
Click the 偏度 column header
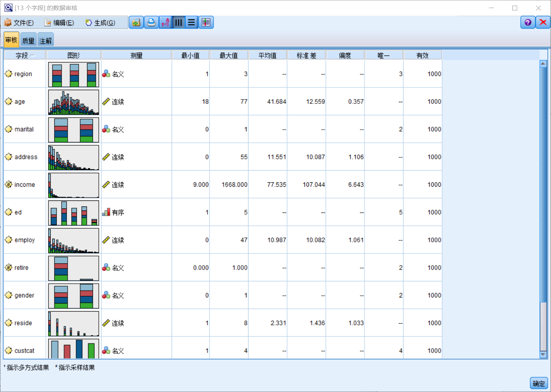[x=345, y=56]
